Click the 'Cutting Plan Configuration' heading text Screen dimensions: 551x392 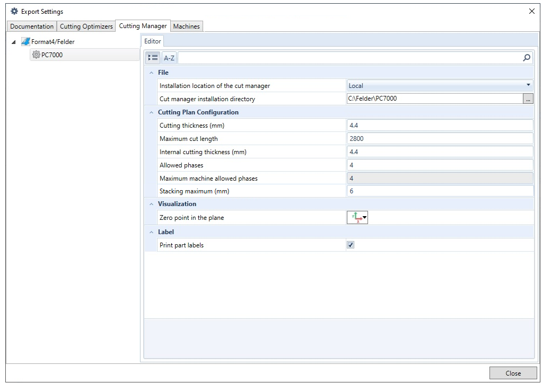pyautogui.click(x=198, y=112)
